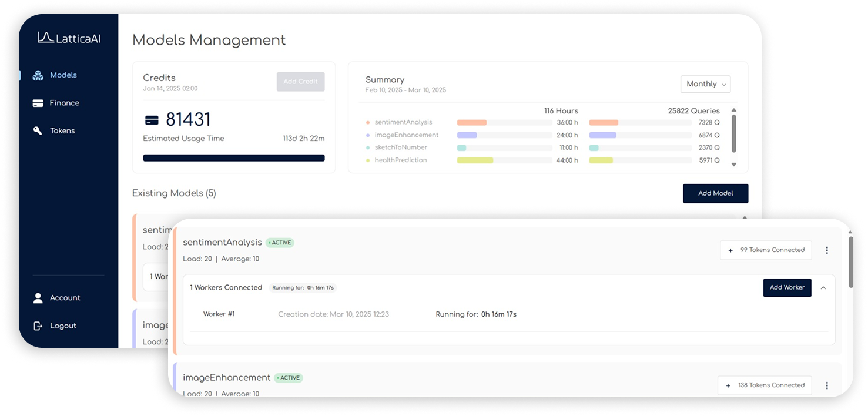Viewport: 868px width, 416px height.
Task: Click the Finance credit card icon
Action: pyautogui.click(x=38, y=103)
